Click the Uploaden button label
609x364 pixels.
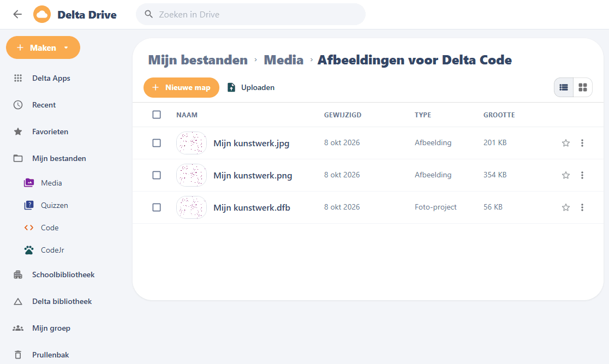pyautogui.click(x=258, y=87)
